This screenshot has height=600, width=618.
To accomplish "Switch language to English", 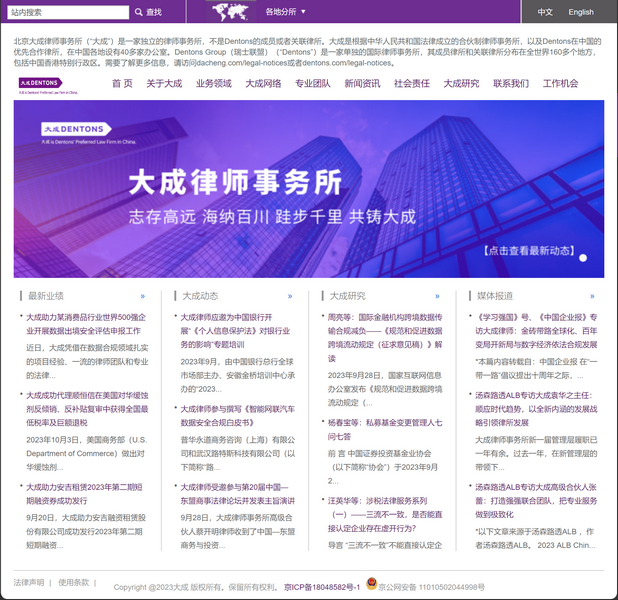I will 581,12.
